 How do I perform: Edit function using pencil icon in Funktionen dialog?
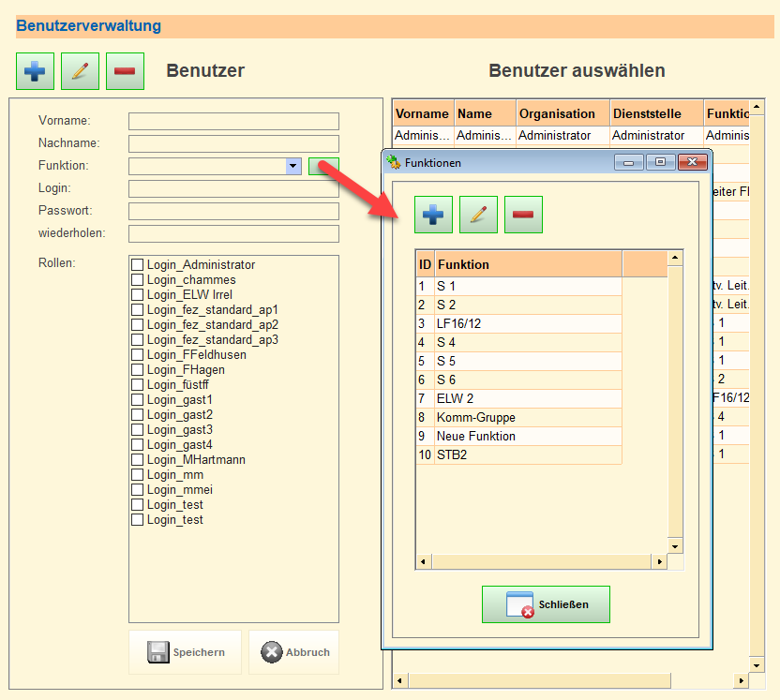click(x=478, y=215)
